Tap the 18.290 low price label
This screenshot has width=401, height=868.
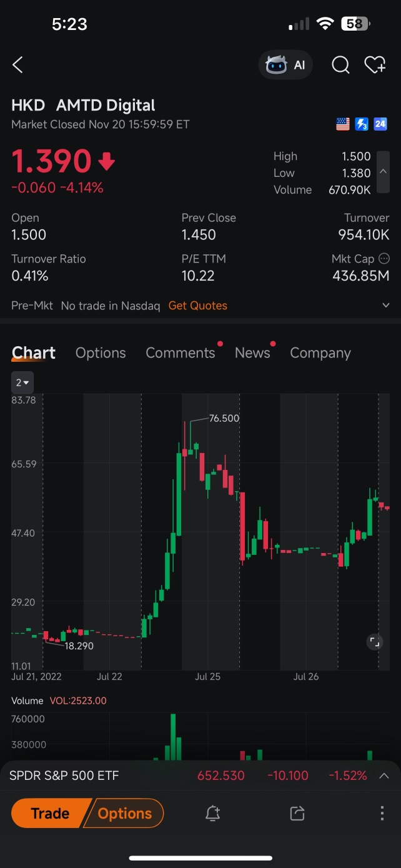[79, 646]
